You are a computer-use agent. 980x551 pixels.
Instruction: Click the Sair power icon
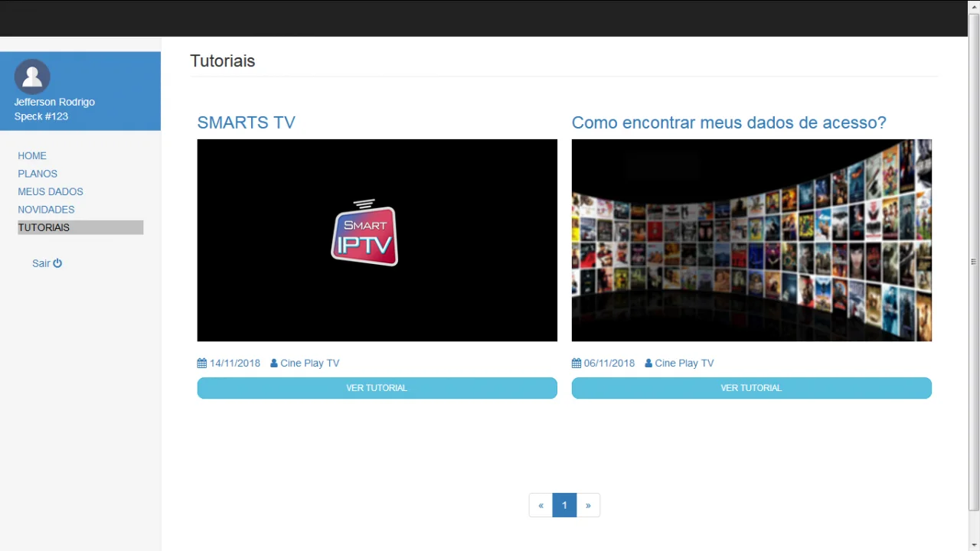(x=57, y=263)
